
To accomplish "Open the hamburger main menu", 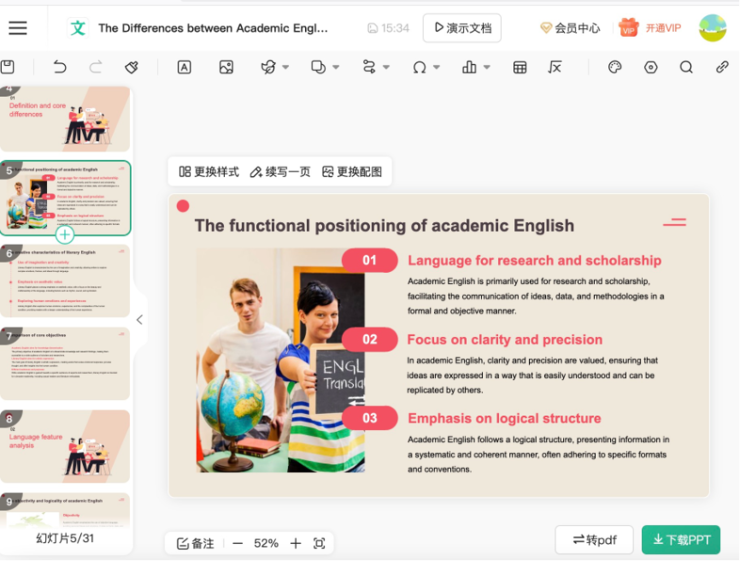I will point(18,28).
